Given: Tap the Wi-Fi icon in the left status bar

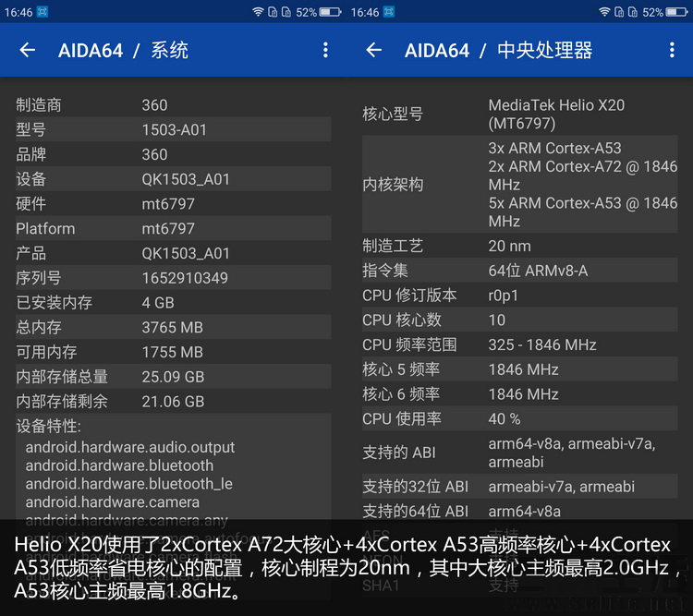Looking at the screenshot, I should 258,12.
